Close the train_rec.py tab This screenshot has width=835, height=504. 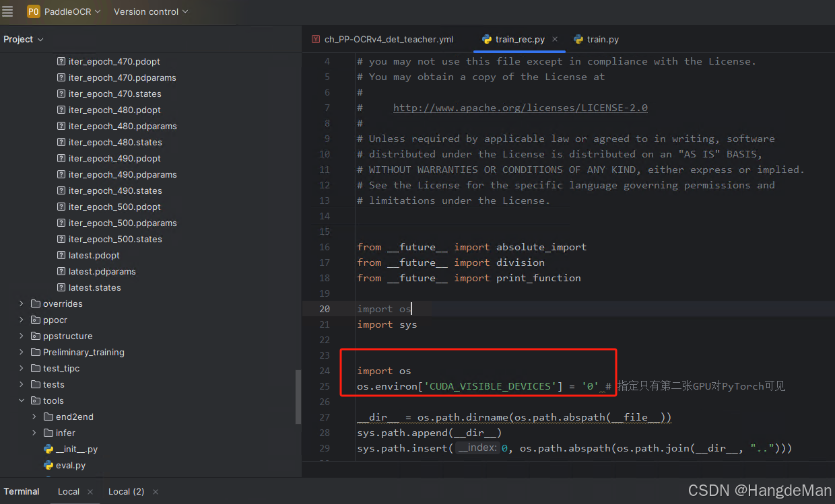[x=555, y=39]
